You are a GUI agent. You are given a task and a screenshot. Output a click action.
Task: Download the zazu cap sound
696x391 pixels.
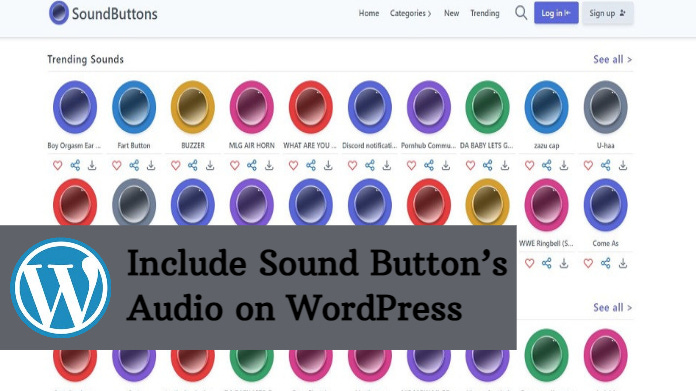tap(564, 166)
